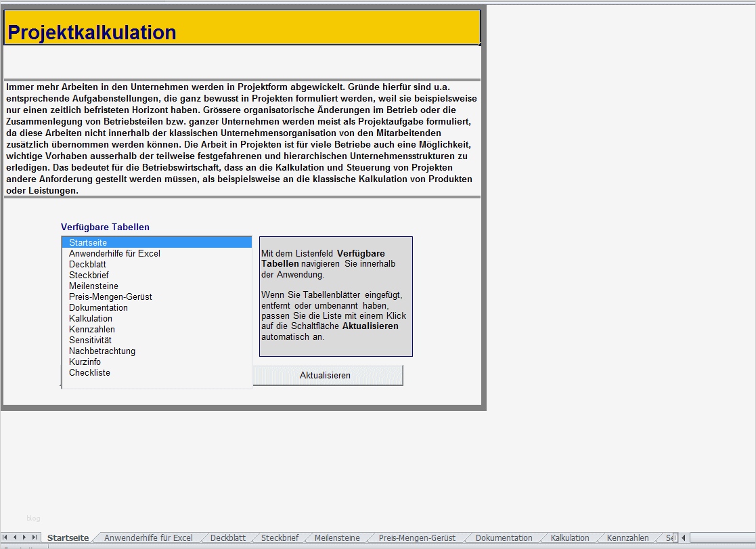Select Nachbetrachtung in the table list
Image resolution: width=756 pixels, height=549 pixels.
[x=102, y=351]
